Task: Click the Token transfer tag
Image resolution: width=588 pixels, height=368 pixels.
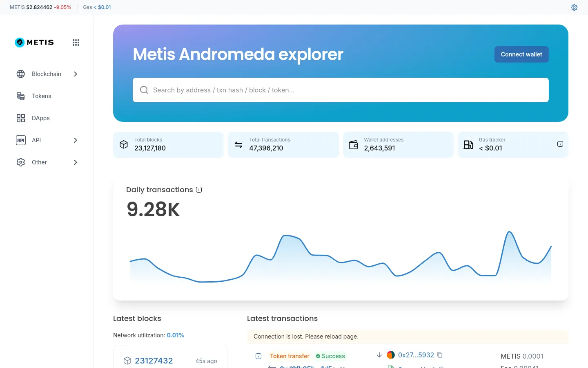Action: coord(290,356)
